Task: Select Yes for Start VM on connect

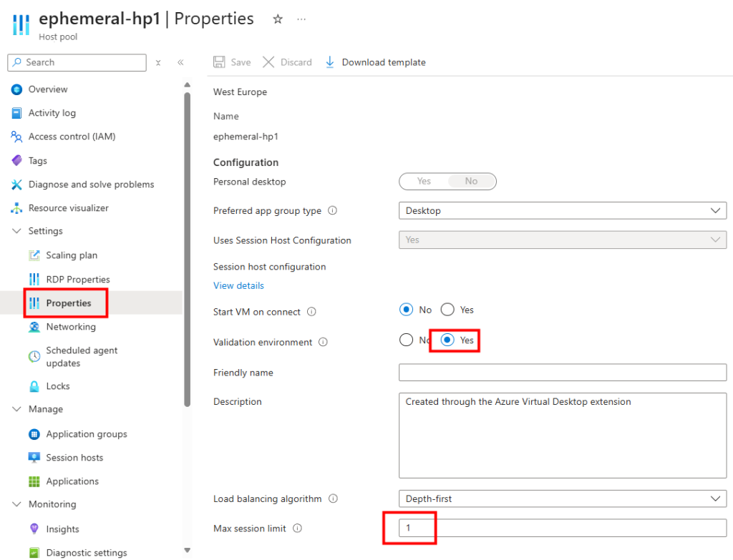Action: [x=447, y=310]
